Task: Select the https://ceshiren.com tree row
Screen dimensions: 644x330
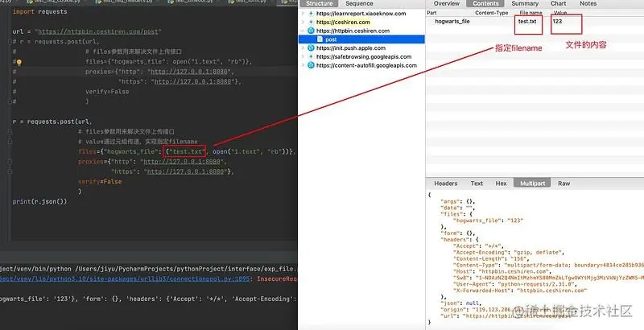Action: click(361, 23)
